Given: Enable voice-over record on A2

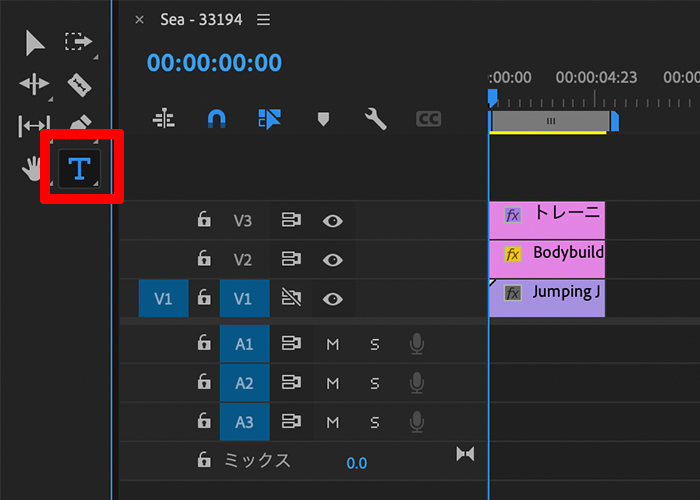Looking at the screenshot, I should pos(417,383).
